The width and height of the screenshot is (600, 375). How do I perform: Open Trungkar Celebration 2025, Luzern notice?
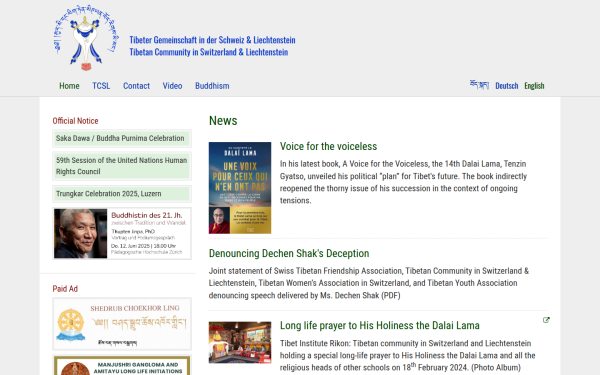122,194
